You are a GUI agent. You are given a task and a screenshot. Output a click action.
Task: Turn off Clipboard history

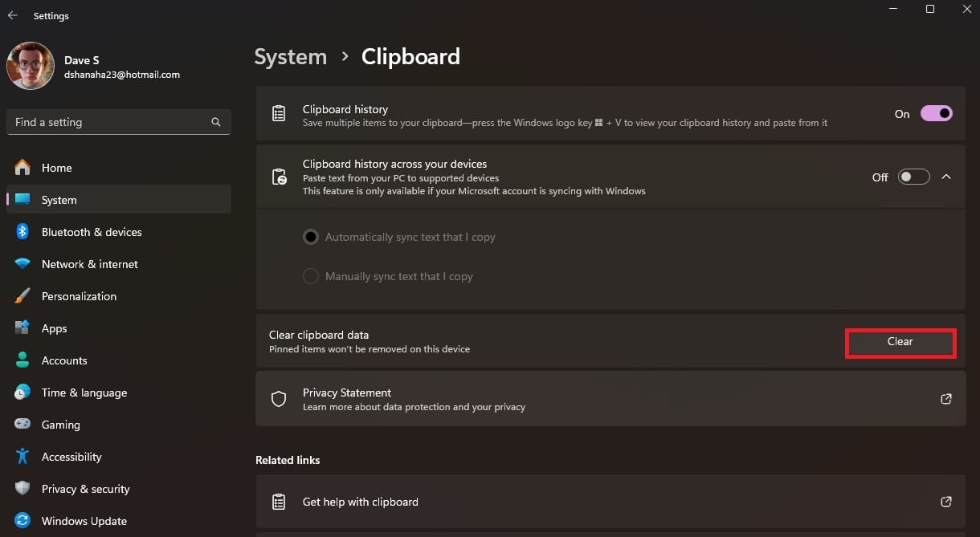pos(937,113)
